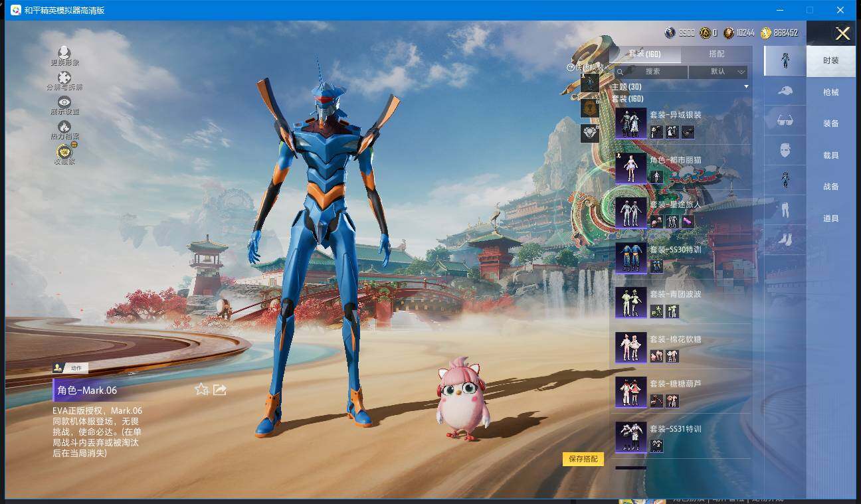Open the 快捷换装 help question mark
This screenshot has height=504, width=861.
pos(570,67)
